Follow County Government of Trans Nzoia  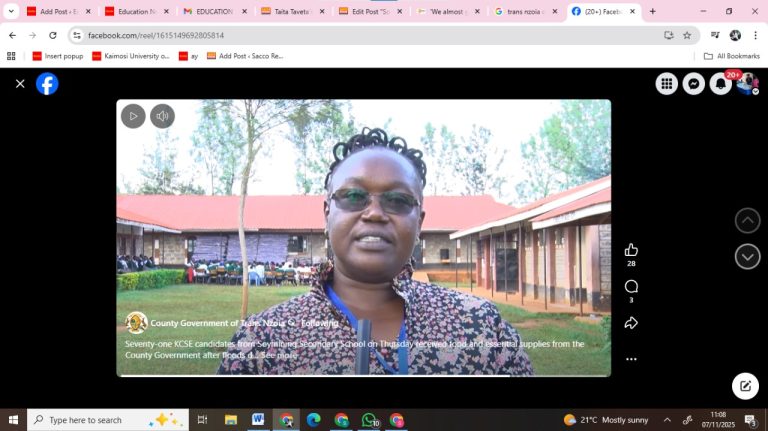pyautogui.click(x=320, y=323)
